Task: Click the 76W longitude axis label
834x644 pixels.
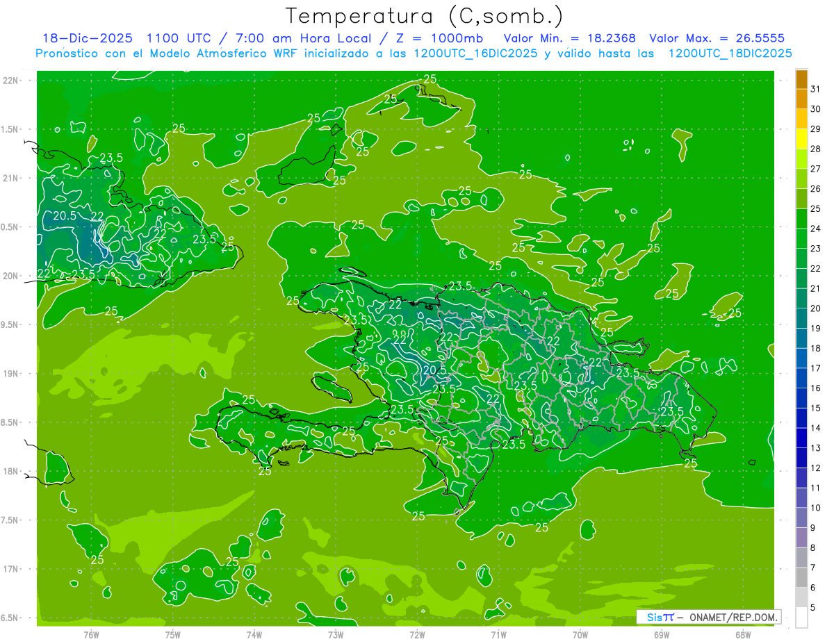Action: coord(91,634)
